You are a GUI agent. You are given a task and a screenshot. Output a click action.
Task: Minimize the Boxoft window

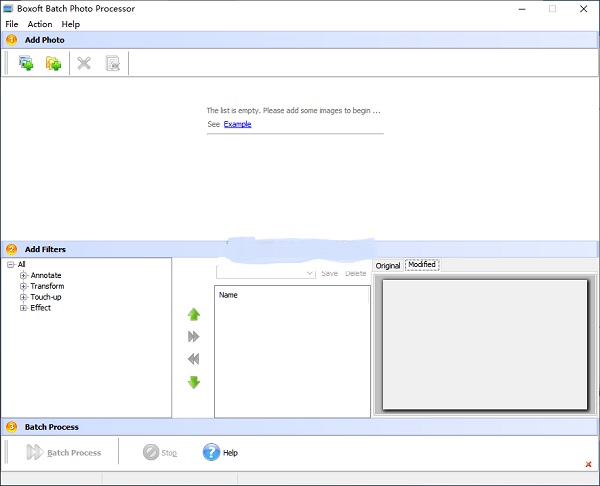pos(522,9)
